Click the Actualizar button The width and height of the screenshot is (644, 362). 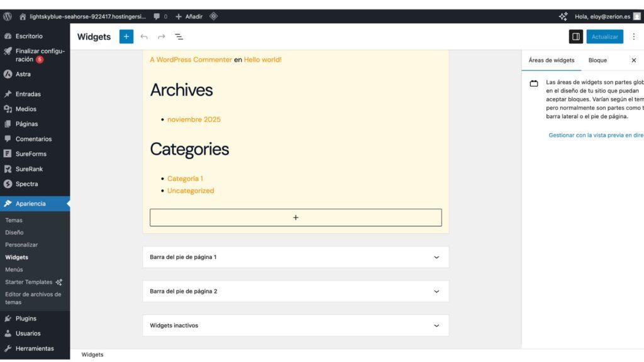tap(604, 36)
